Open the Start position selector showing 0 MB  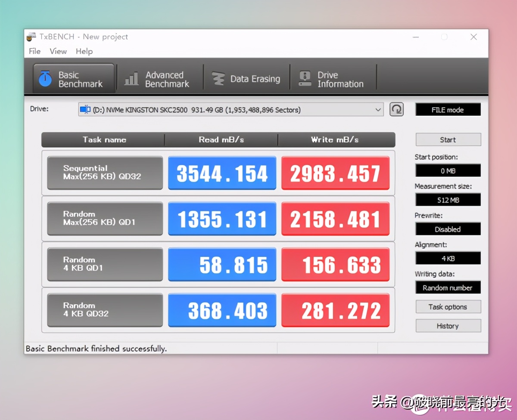click(448, 170)
